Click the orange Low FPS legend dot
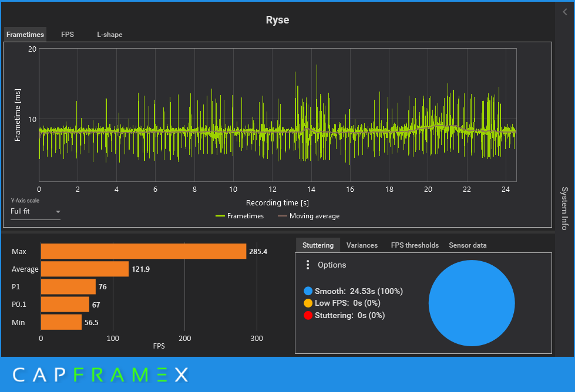The width and height of the screenshot is (575, 392). click(x=308, y=303)
